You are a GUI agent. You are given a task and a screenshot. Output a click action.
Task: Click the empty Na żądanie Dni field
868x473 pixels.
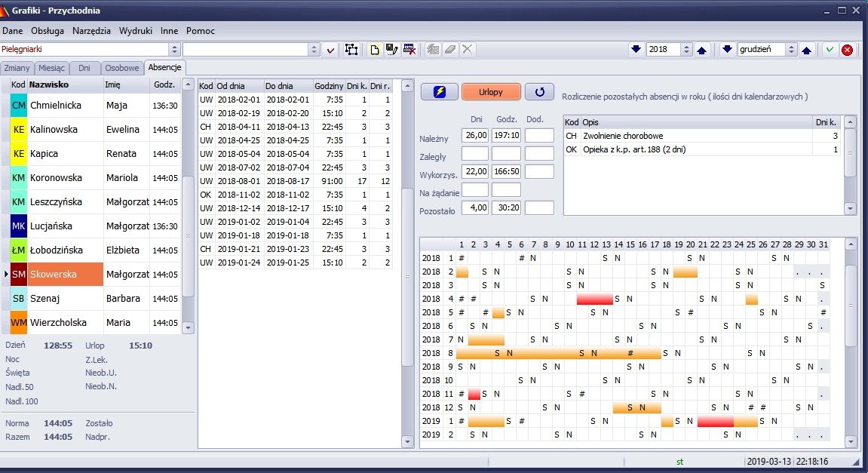click(475, 190)
